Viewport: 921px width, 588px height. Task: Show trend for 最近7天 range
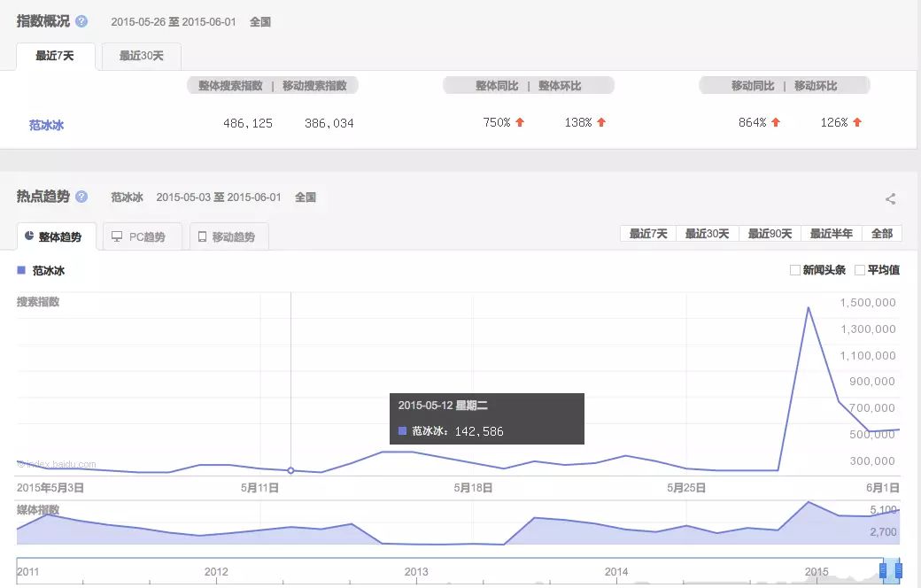point(648,234)
